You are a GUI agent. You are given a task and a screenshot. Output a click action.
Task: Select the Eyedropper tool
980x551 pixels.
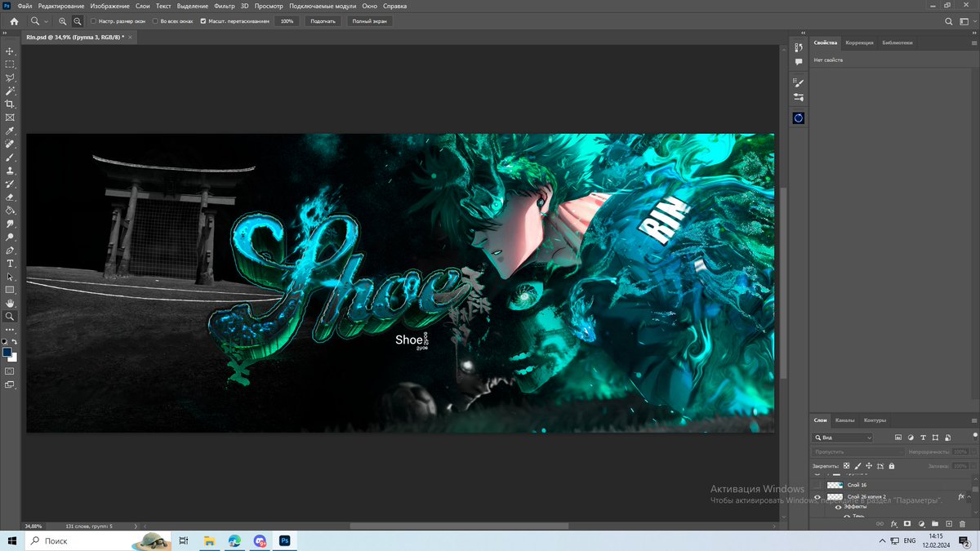[10, 131]
